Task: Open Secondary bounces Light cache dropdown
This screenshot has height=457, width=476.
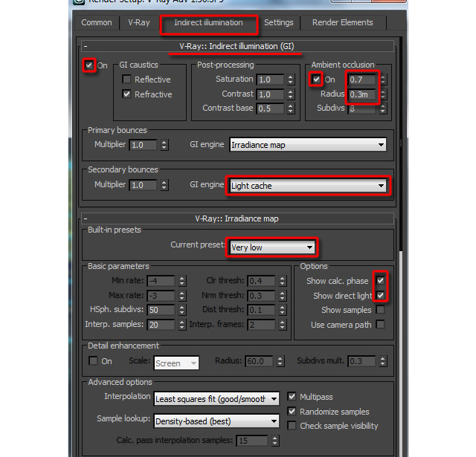Action: coord(308,186)
